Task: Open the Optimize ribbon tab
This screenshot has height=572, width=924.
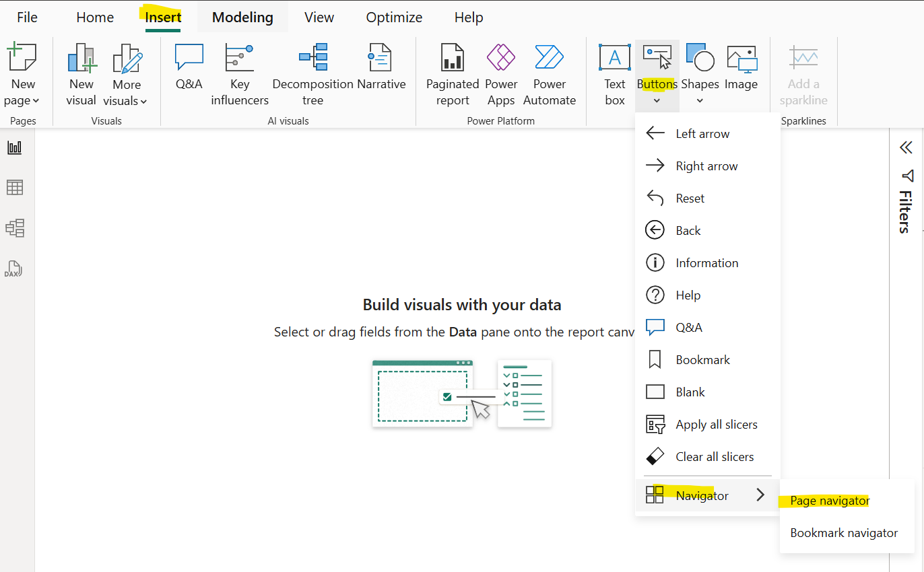Action: 394,17
